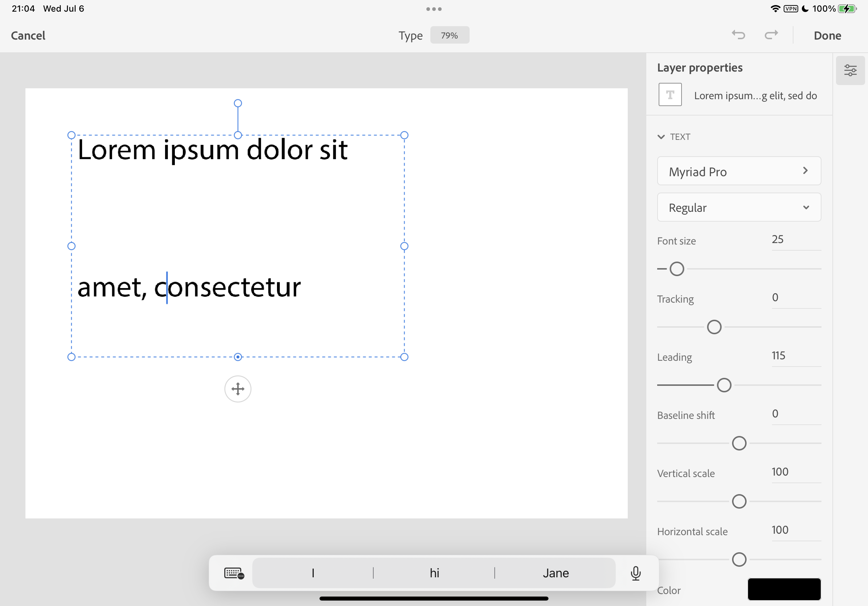Screen dimensions: 868x606
Task: Edit the Horizontal scale value 100
Action: pyautogui.click(x=796, y=530)
